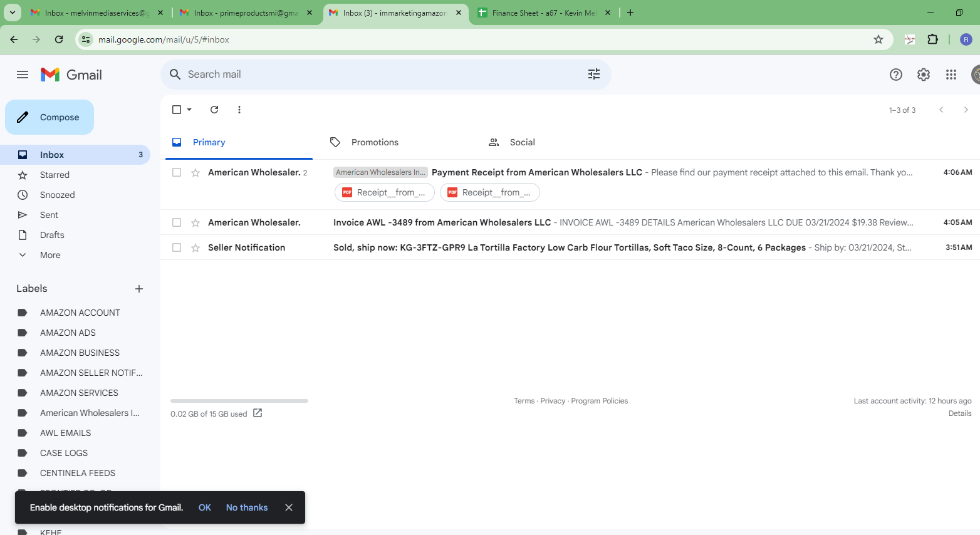
Task: Reload the browser page
Action: pyautogui.click(x=59, y=39)
